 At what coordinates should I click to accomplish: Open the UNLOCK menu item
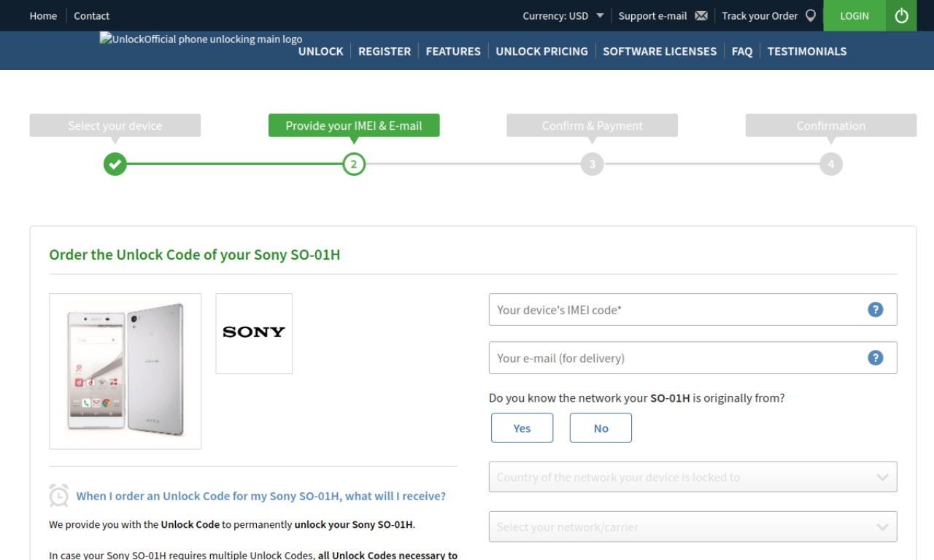pyautogui.click(x=320, y=51)
